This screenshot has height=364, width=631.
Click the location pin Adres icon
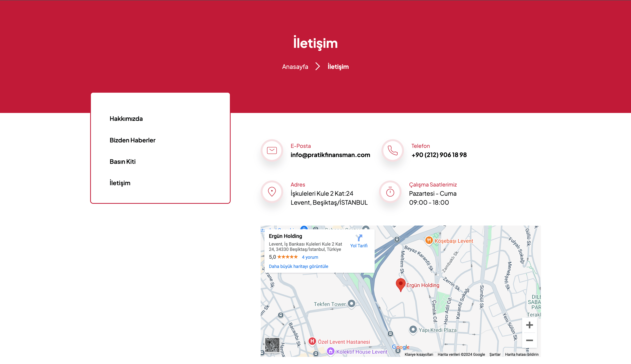point(272,192)
